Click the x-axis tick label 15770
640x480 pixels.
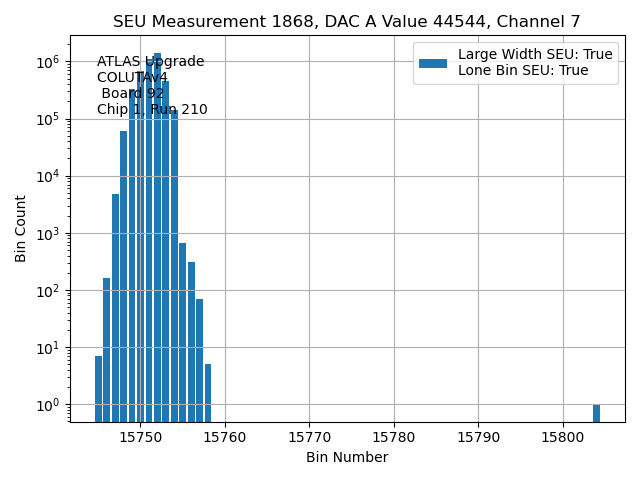(x=309, y=436)
